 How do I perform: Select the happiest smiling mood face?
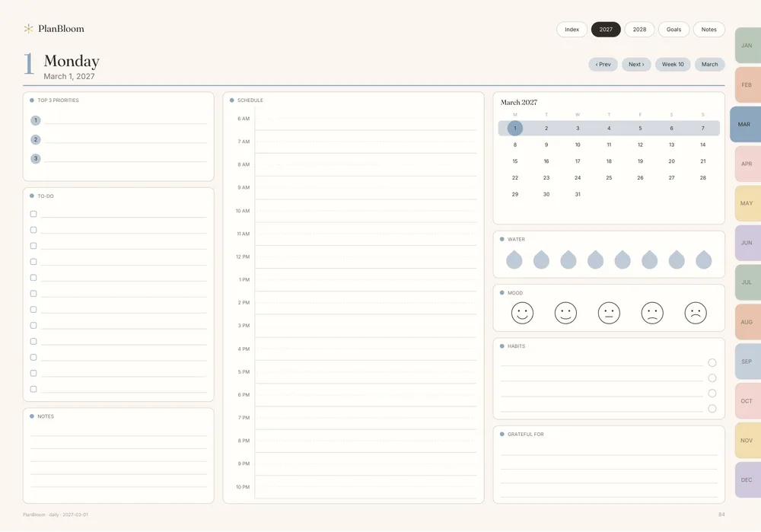pyautogui.click(x=522, y=313)
